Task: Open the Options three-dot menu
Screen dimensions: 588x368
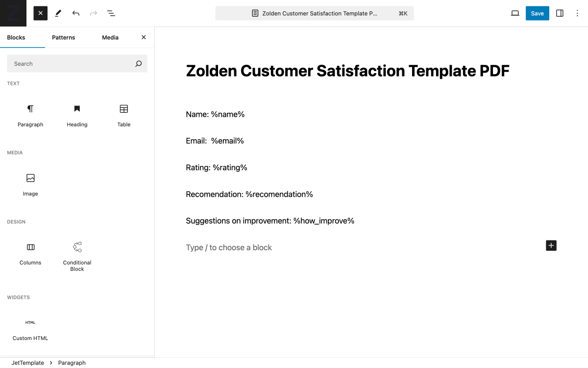Action: 577,13
